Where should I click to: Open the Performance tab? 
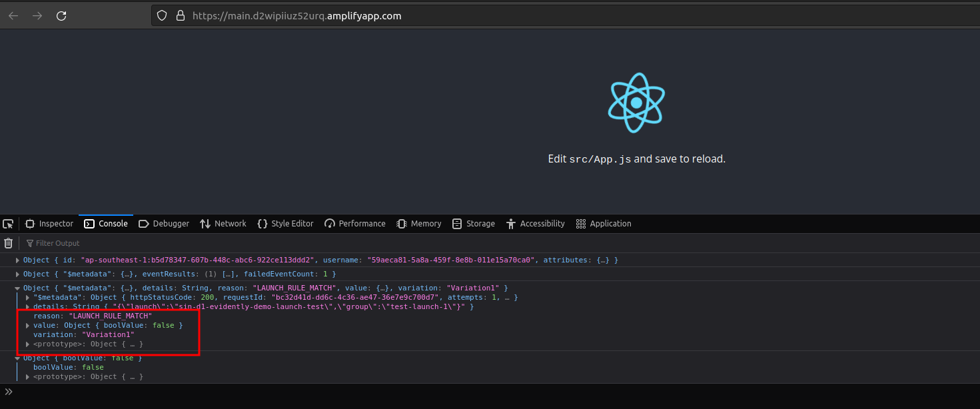point(355,224)
